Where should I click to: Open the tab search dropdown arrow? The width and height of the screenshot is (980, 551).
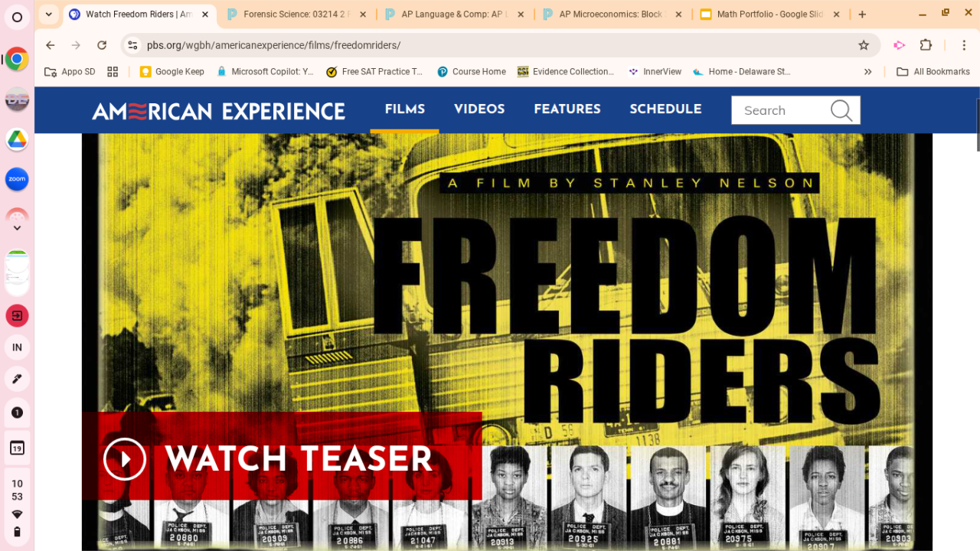48,14
